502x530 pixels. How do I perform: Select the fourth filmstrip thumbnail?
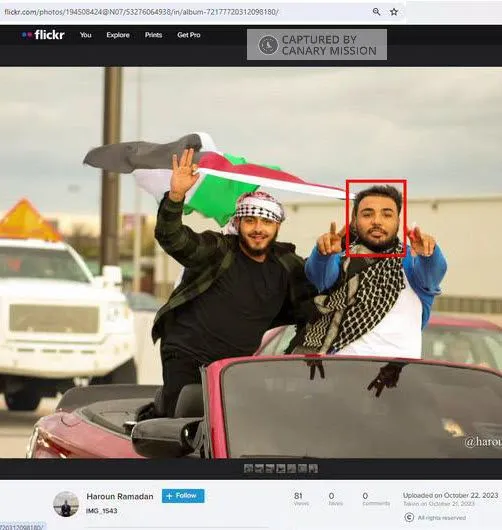point(281,468)
